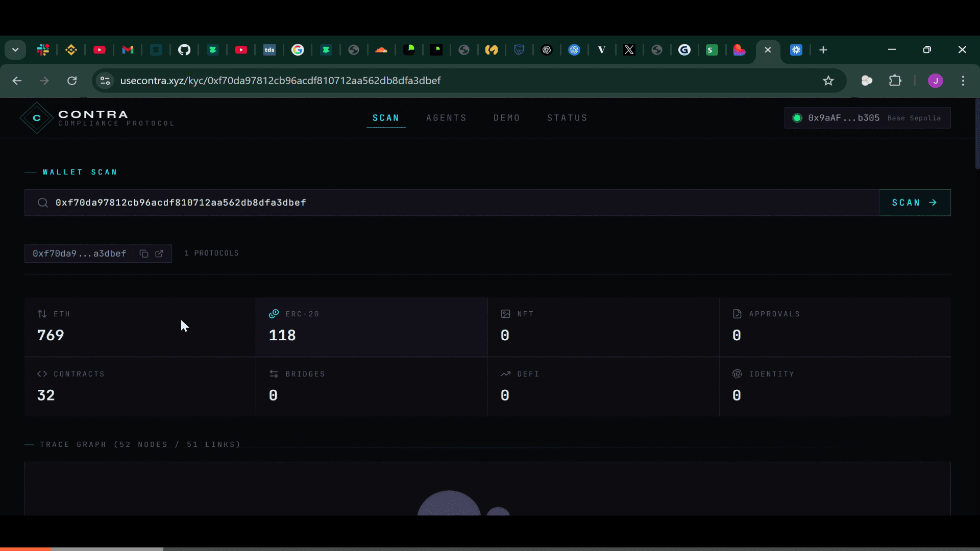Select the SCAN navigation tab

(x=386, y=118)
